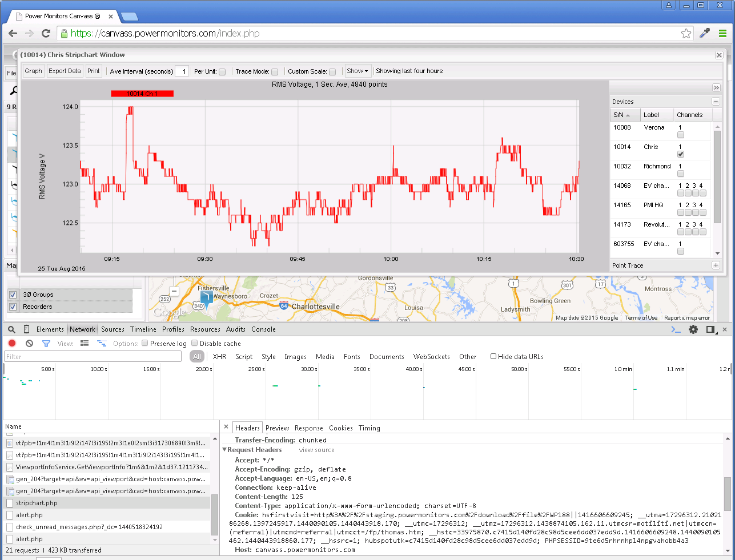Check the Per Unit option in stripchart toolbar
Screen dimensions: 735x560
(x=222, y=71)
